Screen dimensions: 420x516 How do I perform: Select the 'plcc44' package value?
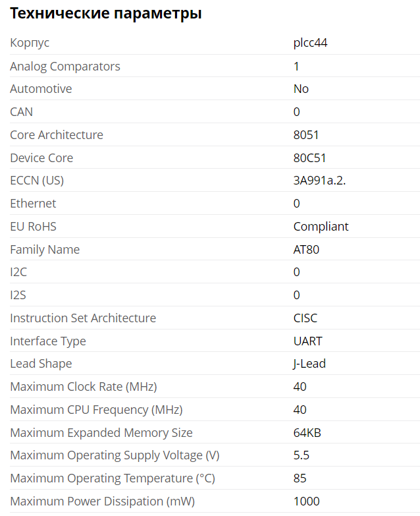click(310, 43)
